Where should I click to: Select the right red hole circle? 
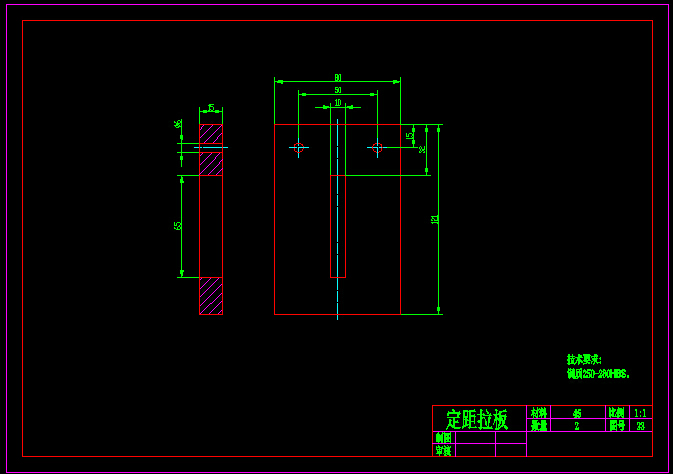point(377,148)
